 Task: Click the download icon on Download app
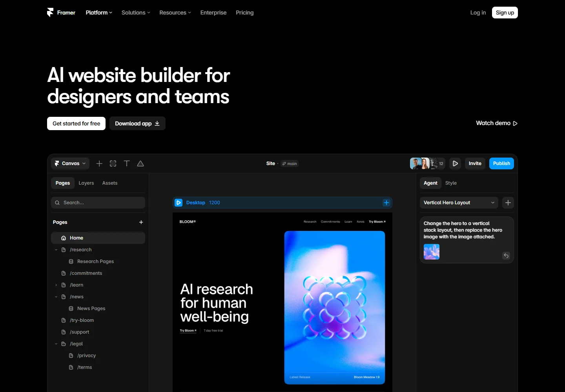tap(157, 123)
